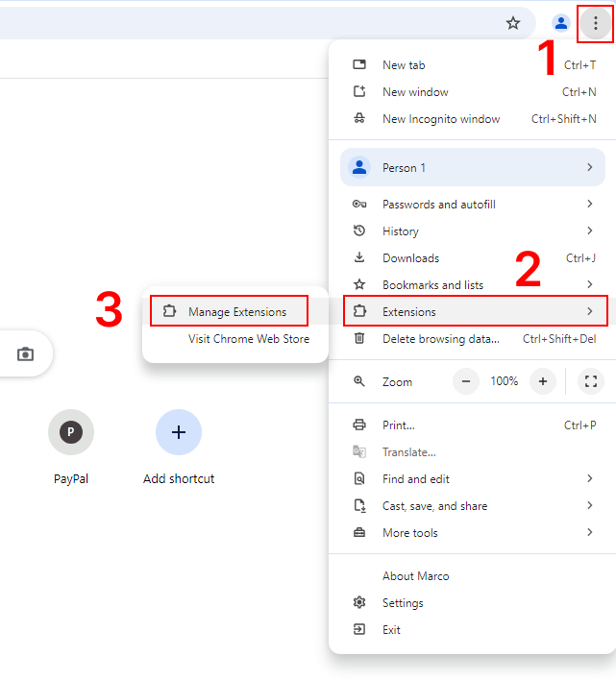Click the New window icon
This screenshot has height=680, width=616.
tap(359, 91)
